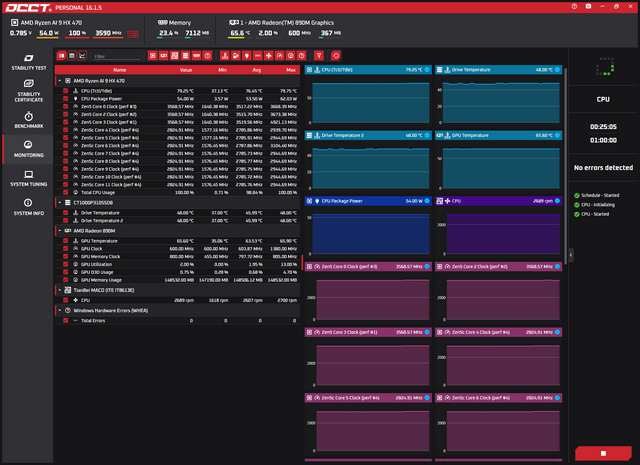Uncheck the CPU Package Power sensor checkbox

(x=66, y=99)
